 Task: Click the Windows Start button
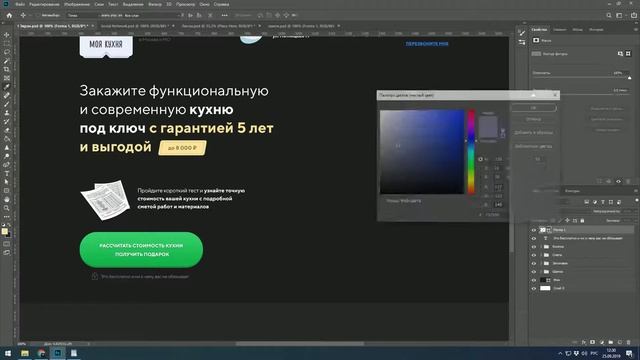coord(7,353)
